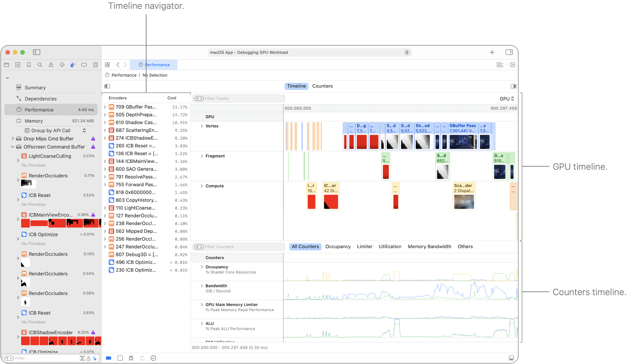Click the related items grid icon
This screenshot has width=627, height=364.
click(x=107, y=65)
